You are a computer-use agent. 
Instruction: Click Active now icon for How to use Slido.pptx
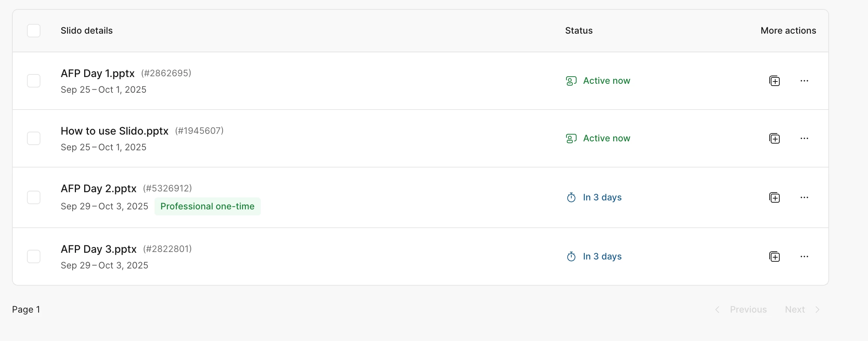571,138
